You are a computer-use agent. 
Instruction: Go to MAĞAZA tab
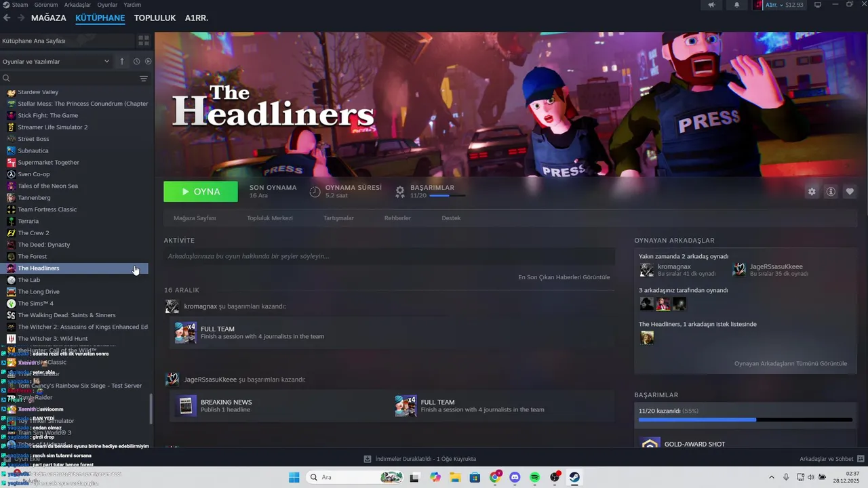pos(49,18)
